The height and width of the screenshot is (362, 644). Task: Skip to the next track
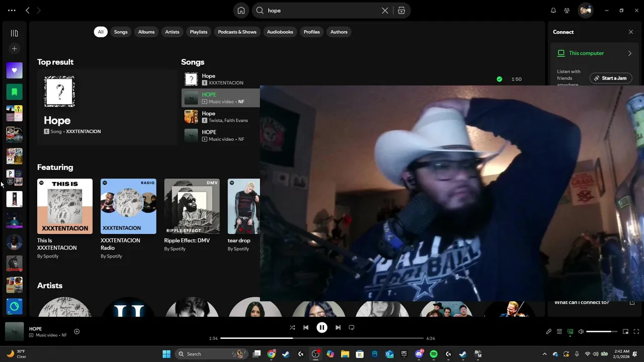click(x=338, y=327)
